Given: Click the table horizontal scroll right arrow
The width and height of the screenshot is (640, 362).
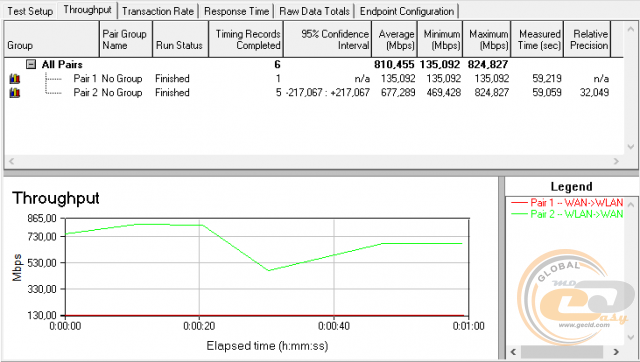Looking at the screenshot, I should click(616, 161).
